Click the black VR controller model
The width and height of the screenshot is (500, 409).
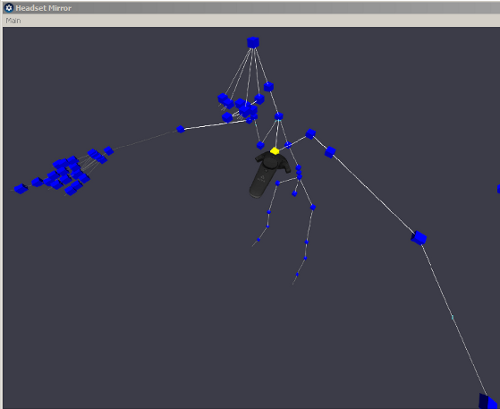(x=267, y=175)
